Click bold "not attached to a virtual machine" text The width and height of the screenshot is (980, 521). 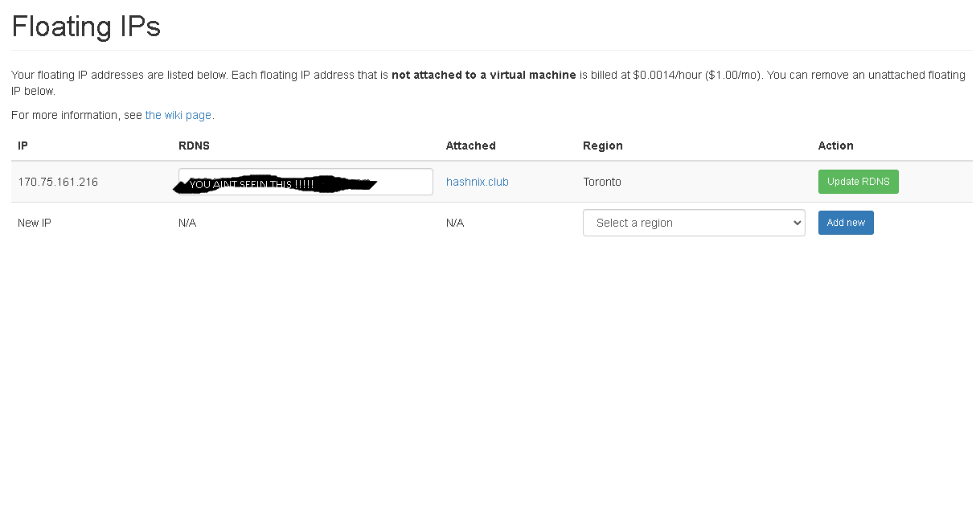tap(483, 75)
